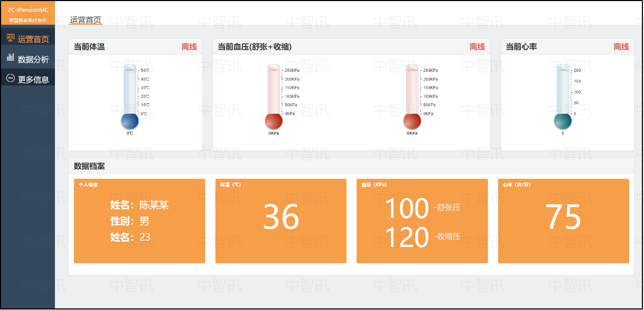
Task: Click the 体温（℃） card header
Action: (230, 185)
